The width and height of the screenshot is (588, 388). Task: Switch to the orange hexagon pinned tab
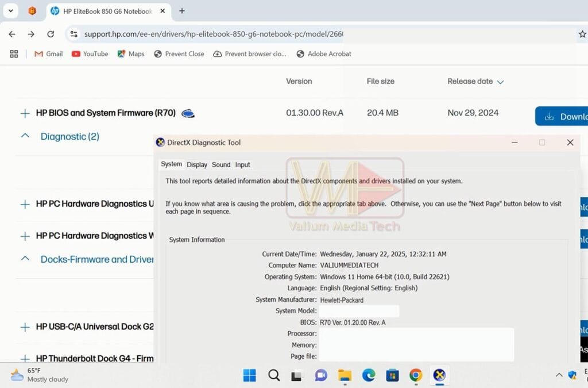click(x=32, y=11)
